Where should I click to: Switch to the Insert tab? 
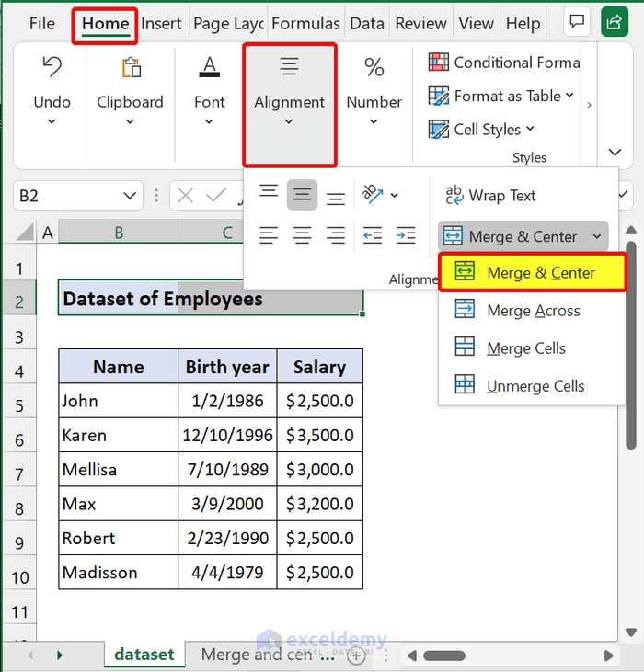(161, 23)
